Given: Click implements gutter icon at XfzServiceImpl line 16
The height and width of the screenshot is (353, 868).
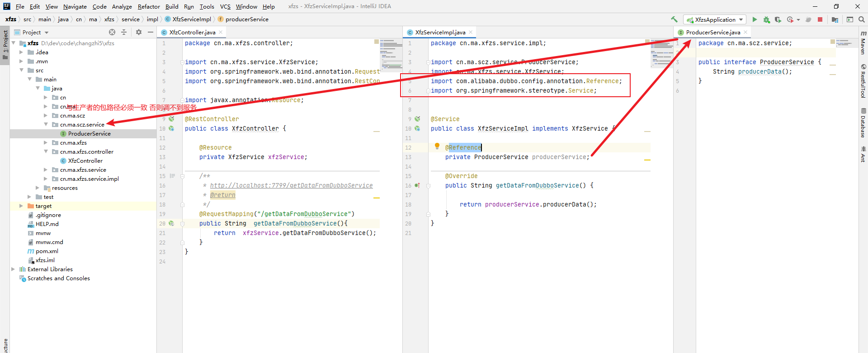Looking at the screenshot, I should coord(417,185).
